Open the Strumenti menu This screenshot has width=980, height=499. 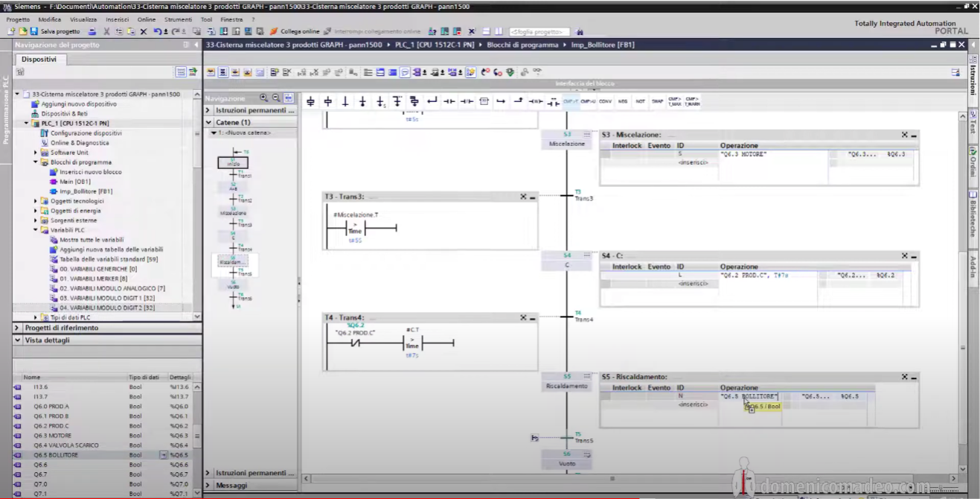coord(179,19)
